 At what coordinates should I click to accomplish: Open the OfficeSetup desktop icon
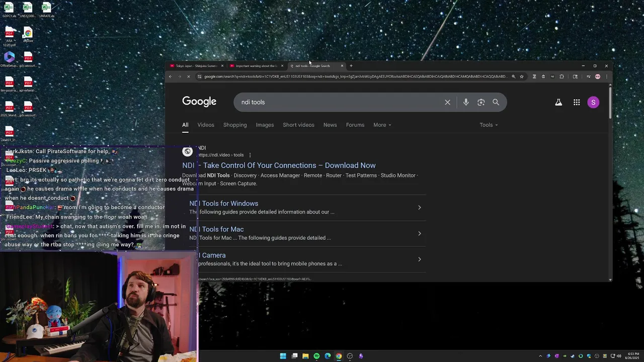pyautogui.click(x=9, y=59)
